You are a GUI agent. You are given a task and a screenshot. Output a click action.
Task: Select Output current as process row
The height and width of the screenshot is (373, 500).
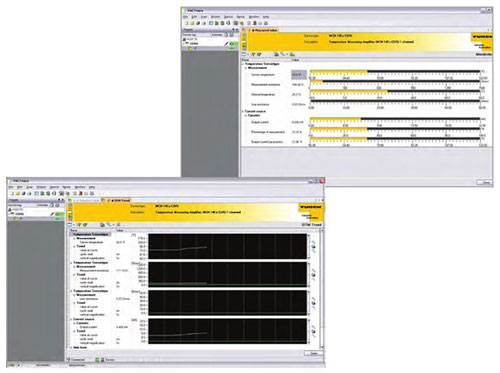pyautogui.click(x=267, y=142)
